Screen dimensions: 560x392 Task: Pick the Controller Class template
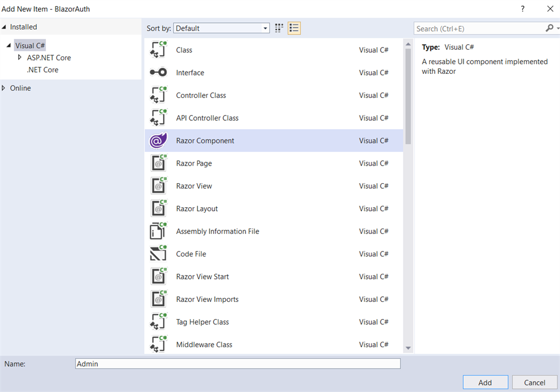coord(158,95)
